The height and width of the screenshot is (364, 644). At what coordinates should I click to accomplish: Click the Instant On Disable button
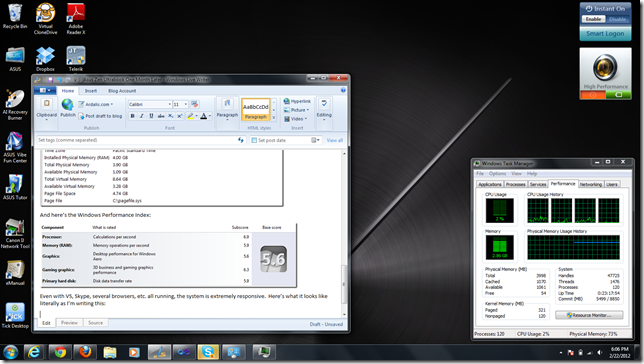click(617, 19)
